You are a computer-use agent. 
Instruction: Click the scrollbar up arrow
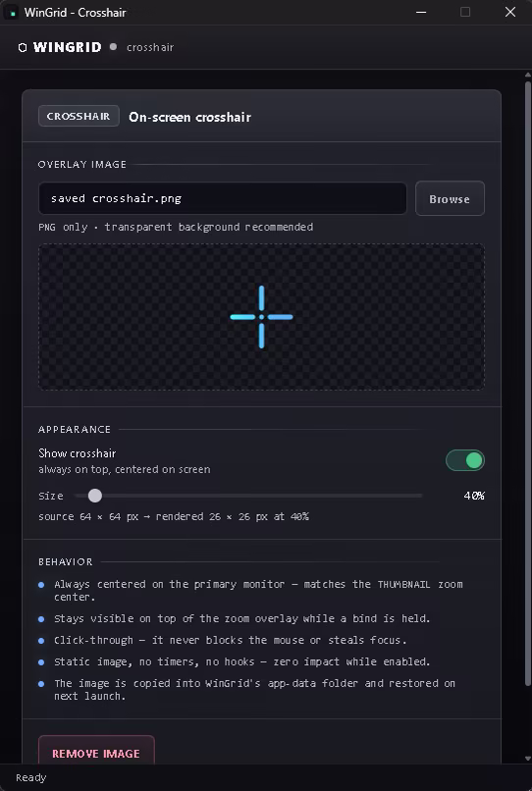tap(528, 76)
